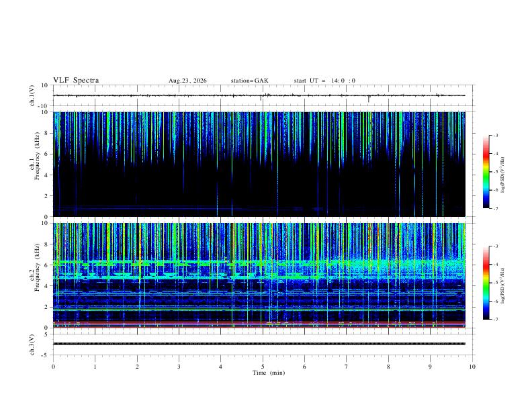532x411 pixels.
Task: Click the station=GAK label
Action: pos(249,81)
